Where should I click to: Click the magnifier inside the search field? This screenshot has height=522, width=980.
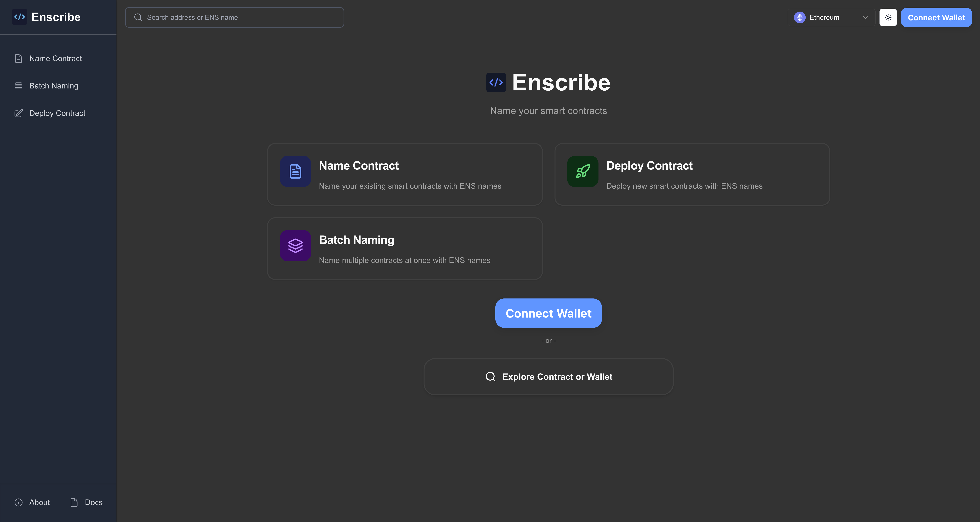pyautogui.click(x=138, y=17)
